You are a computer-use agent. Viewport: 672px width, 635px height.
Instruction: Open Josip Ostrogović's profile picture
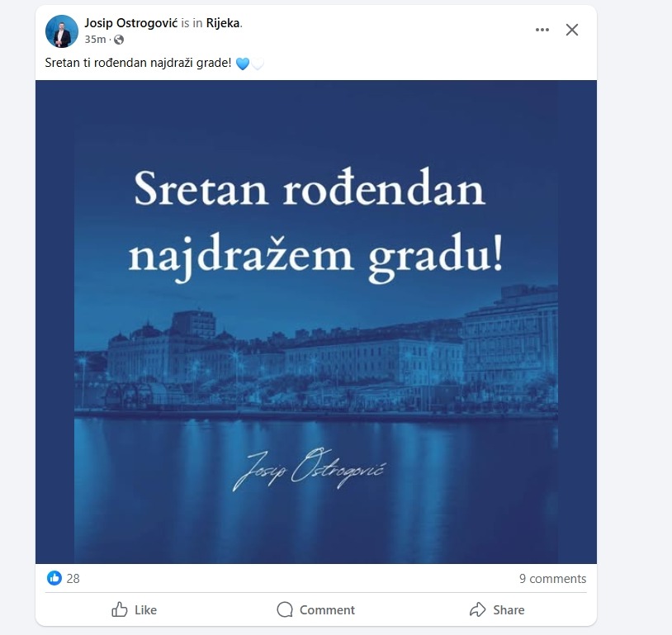pos(62,31)
